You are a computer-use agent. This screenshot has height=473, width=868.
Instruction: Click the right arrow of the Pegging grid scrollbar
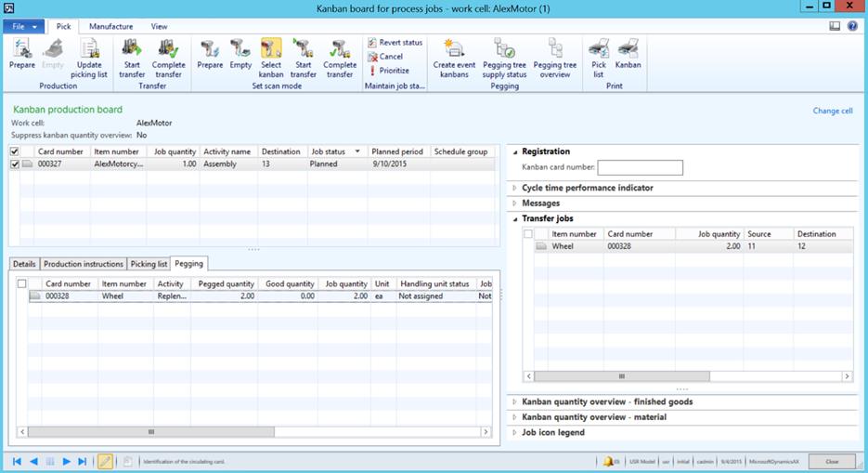click(x=486, y=431)
